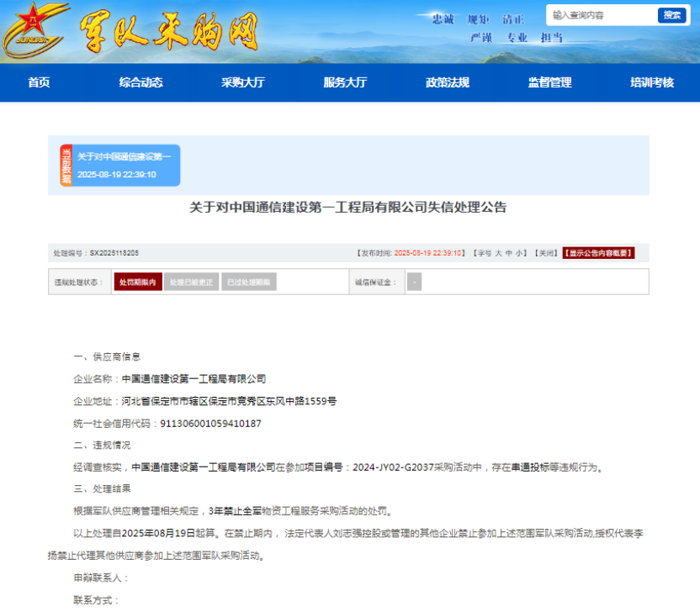Focus the 输入查询内容 search field
The image size is (700, 612).
point(602,15)
